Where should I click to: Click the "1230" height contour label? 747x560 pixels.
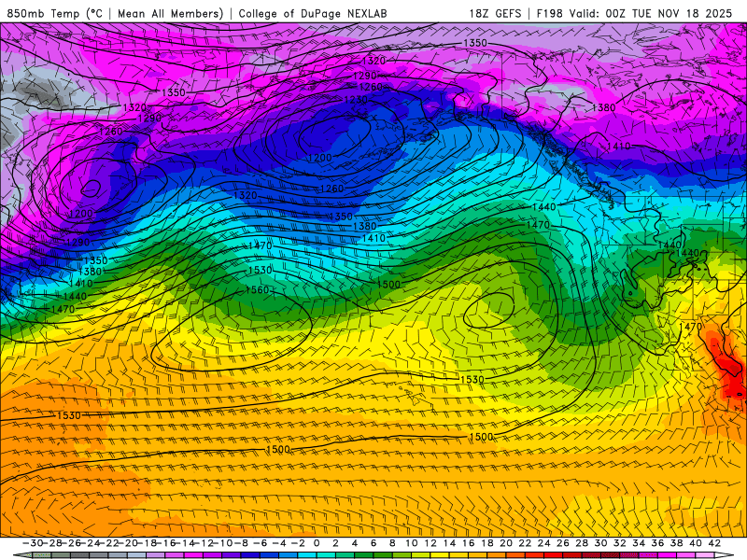click(x=356, y=100)
